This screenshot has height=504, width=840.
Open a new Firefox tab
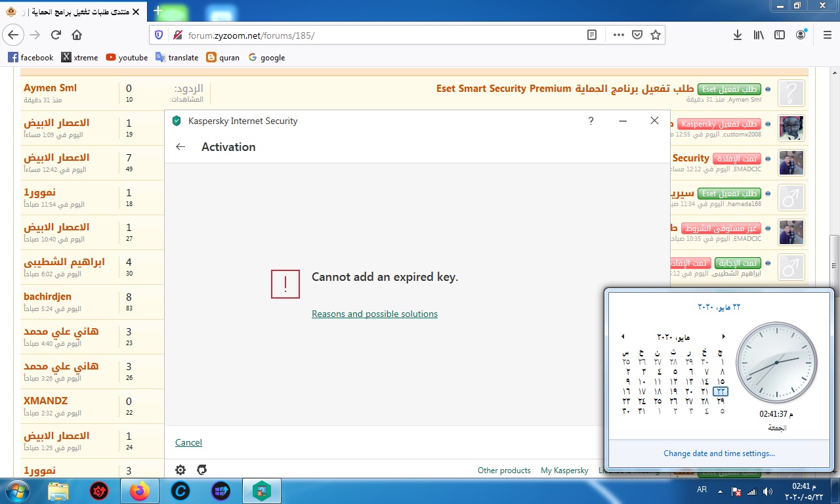(x=157, y=10)
